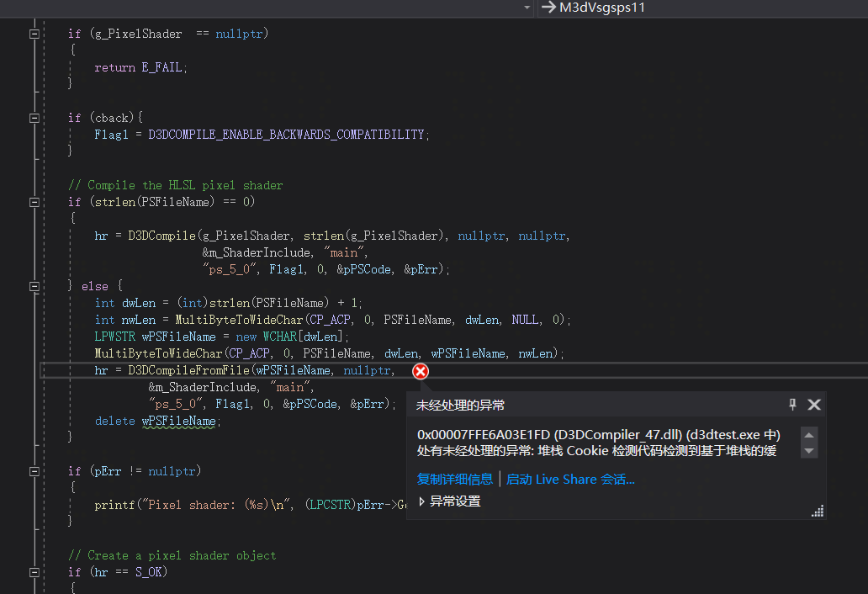Pin the 未经处理的异常 exception window
This screenshot has height=594, width=868.
coord(791,404)
